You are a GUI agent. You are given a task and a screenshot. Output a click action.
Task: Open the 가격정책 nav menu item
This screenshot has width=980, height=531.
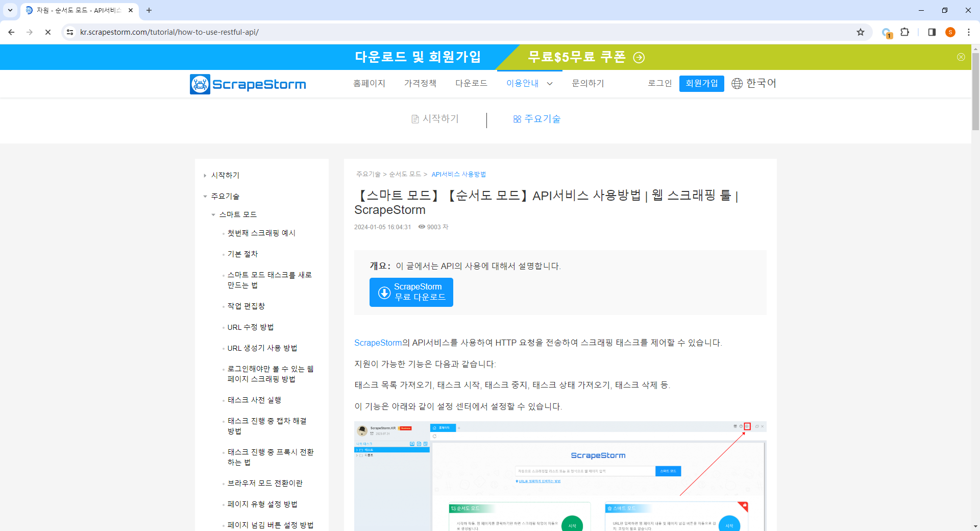420,83
